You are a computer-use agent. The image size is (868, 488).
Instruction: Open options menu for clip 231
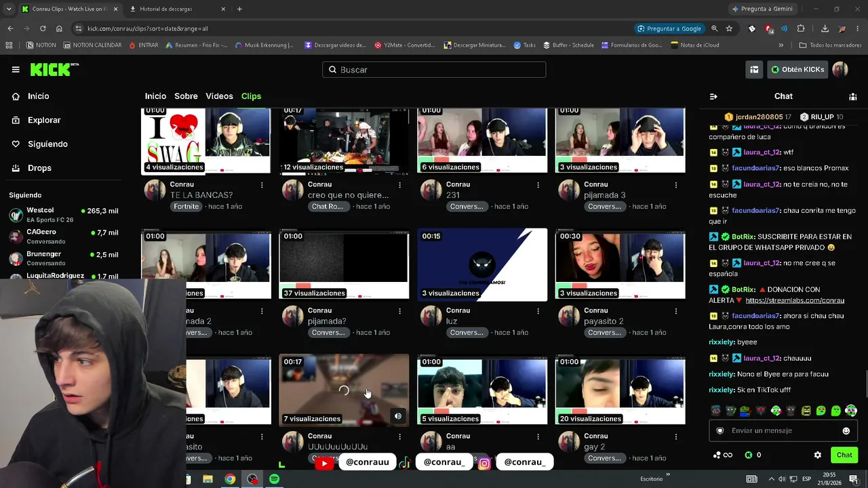538,184
